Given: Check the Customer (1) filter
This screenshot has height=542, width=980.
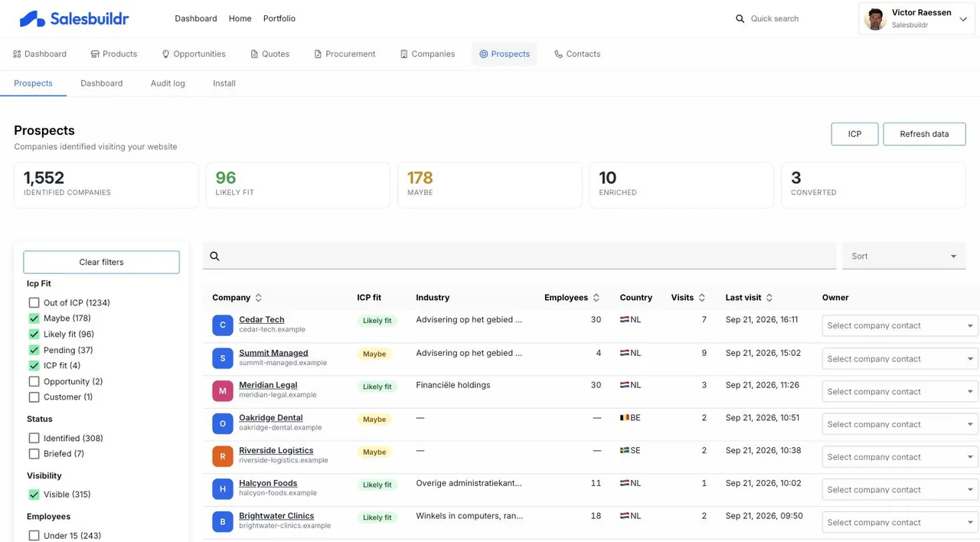Looking at the screenshot, I should (x=34, y=397).
